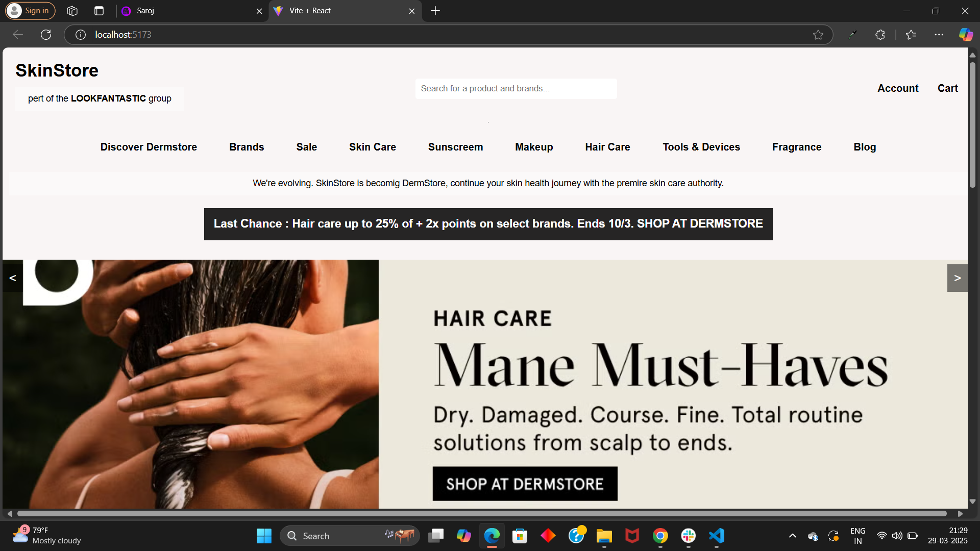980x551 pixels.
Task: Open File Explorer from taskbar
Action: pos(604,536)
